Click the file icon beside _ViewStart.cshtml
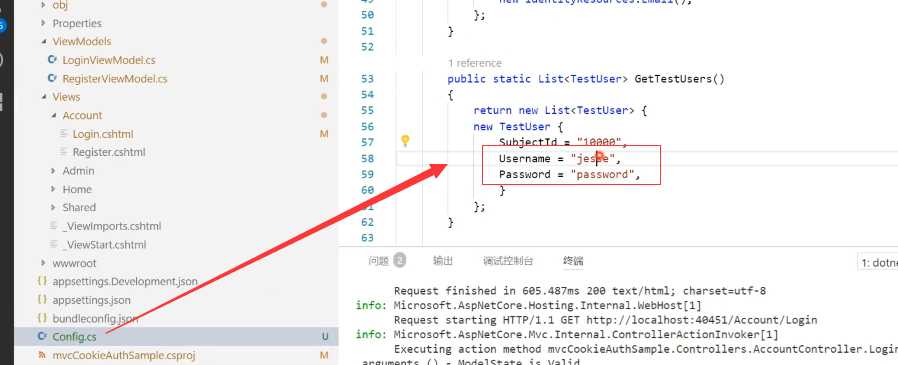This screenshot has width=898, height=365. (x=54, y=244)
